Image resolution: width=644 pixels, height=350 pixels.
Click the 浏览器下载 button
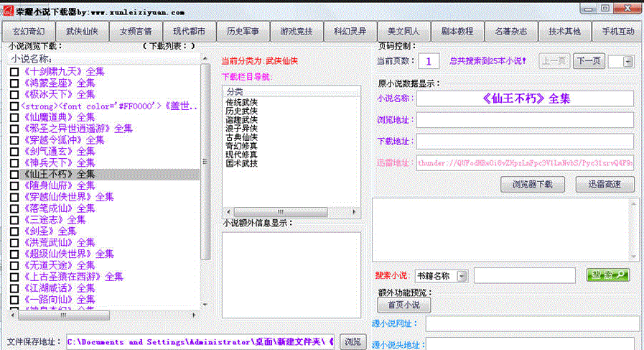tap(532, 184)
